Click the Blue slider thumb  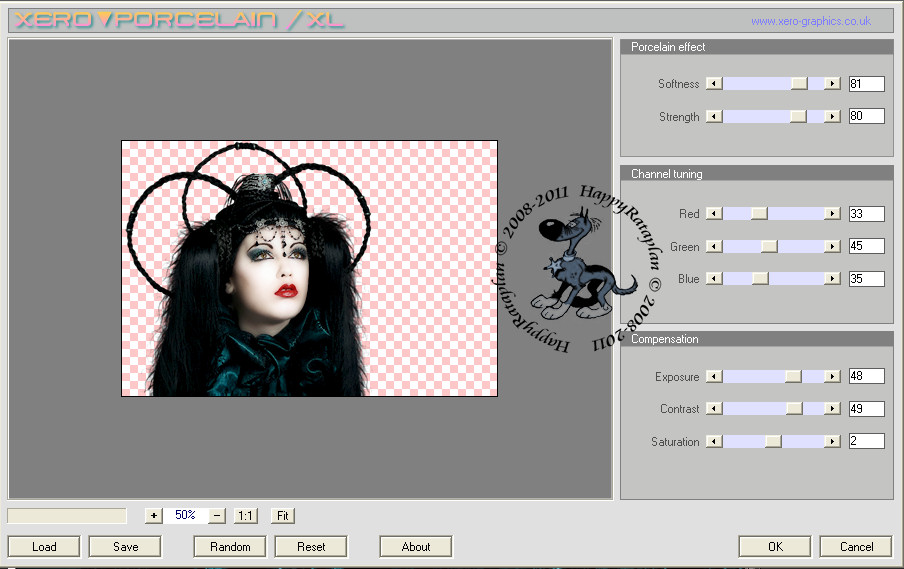click(760, 278)
